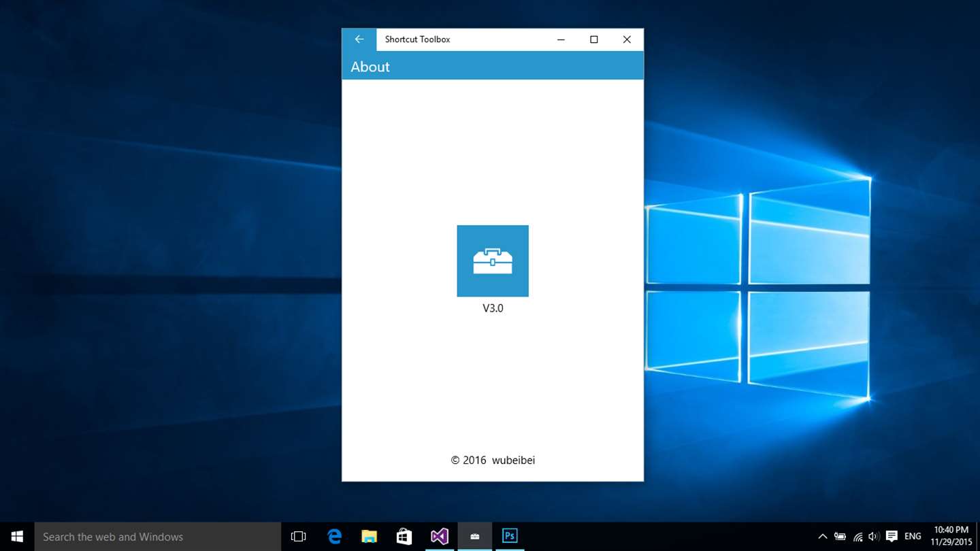The image size is (980, 551).
Task: Switch to Visual Studio in the taskbar
Action: coord(440,537)
